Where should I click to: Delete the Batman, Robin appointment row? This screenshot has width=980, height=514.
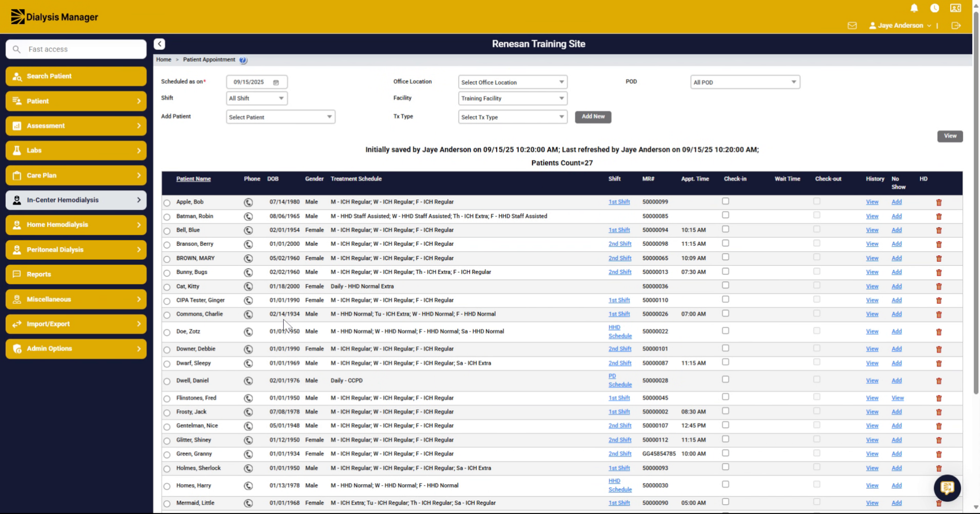tap(939, 217)
